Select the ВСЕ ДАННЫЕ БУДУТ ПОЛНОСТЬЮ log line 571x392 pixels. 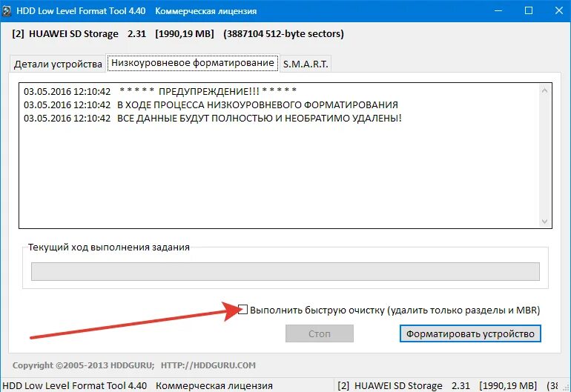pos(213,119)
